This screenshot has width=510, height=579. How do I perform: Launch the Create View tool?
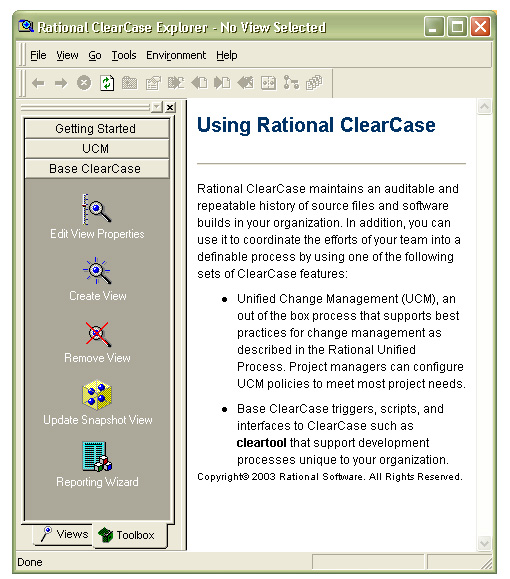[97, 280]
